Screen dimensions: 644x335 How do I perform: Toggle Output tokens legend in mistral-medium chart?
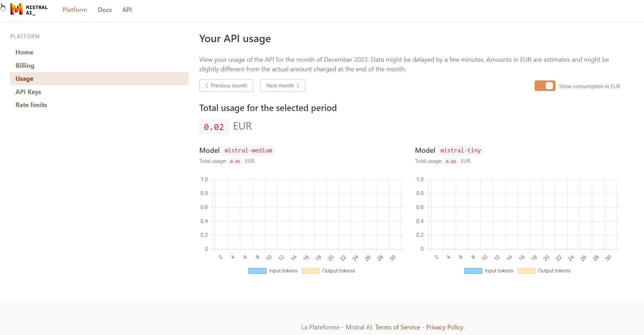tap(328, 271)
